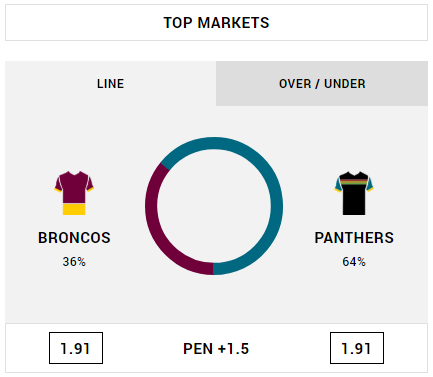This screenshot has height=377, width=433.
Task: Click the PANTHERS team name
Action: click(354, 238)
